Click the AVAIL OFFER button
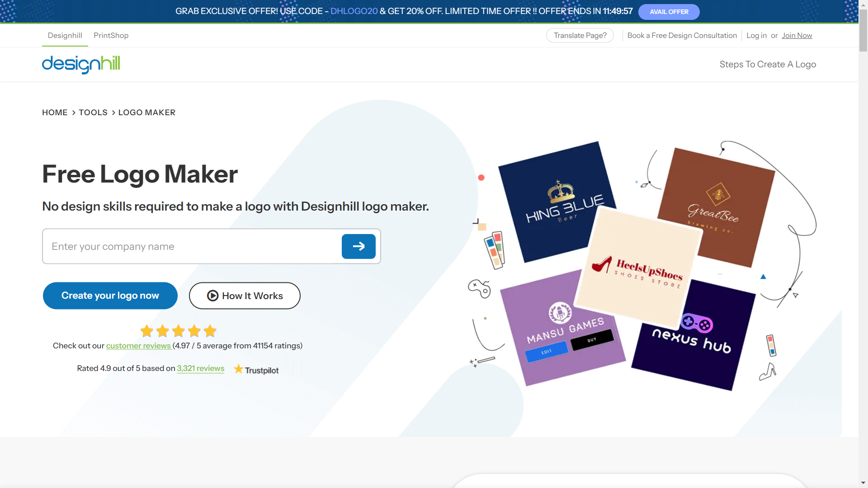The height and width of the screenshot is (488, 868). pos(669,12)
